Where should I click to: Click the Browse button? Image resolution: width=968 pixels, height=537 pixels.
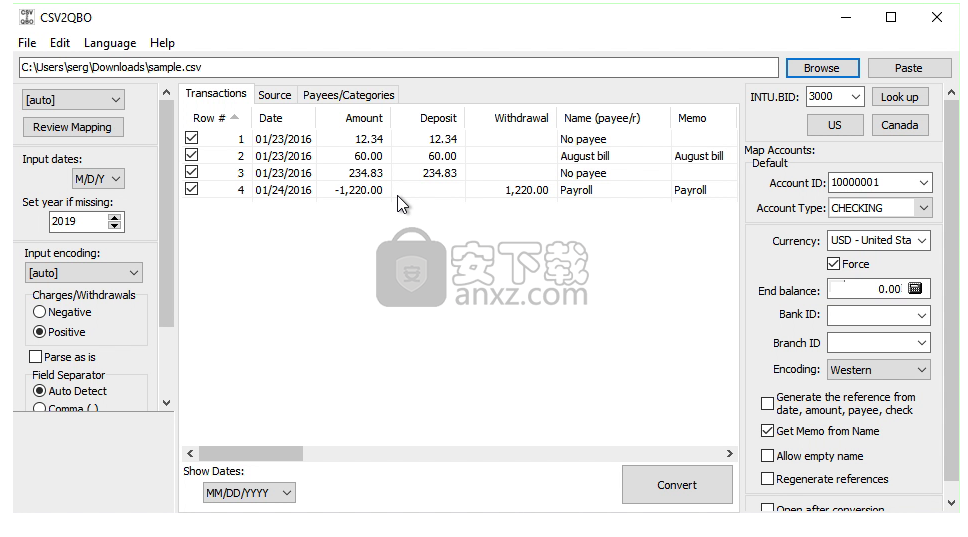[822, 68]
